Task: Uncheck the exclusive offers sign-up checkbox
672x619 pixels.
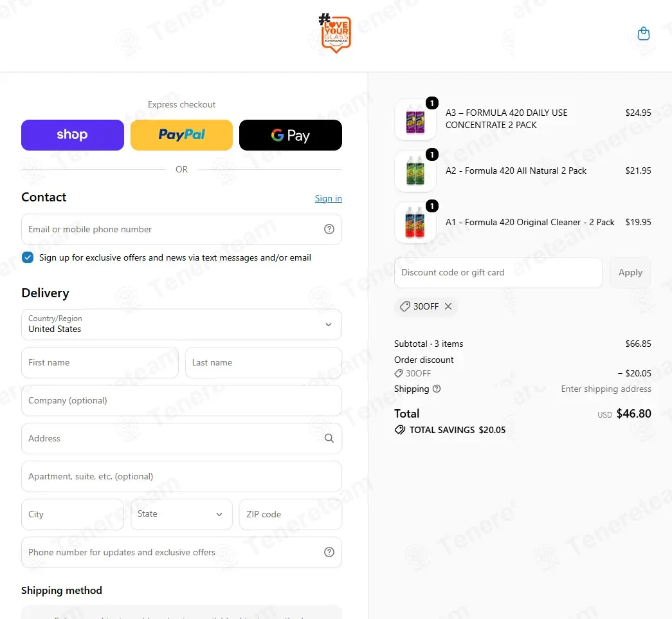Action: (28, 257)
